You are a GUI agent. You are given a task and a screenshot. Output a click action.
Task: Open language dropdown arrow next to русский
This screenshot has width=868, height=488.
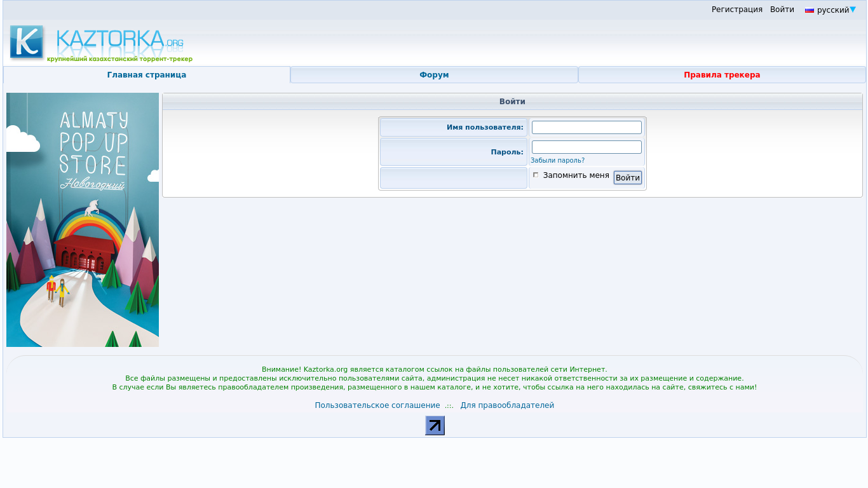tap(853, 10)
